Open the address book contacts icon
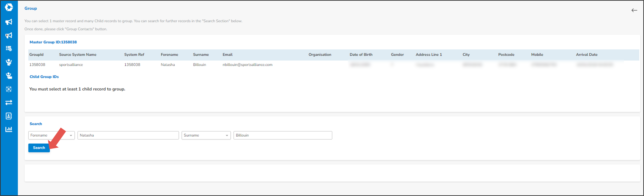Screen dimensions: 644x196 pyautogui.click(x=9, y=116)
